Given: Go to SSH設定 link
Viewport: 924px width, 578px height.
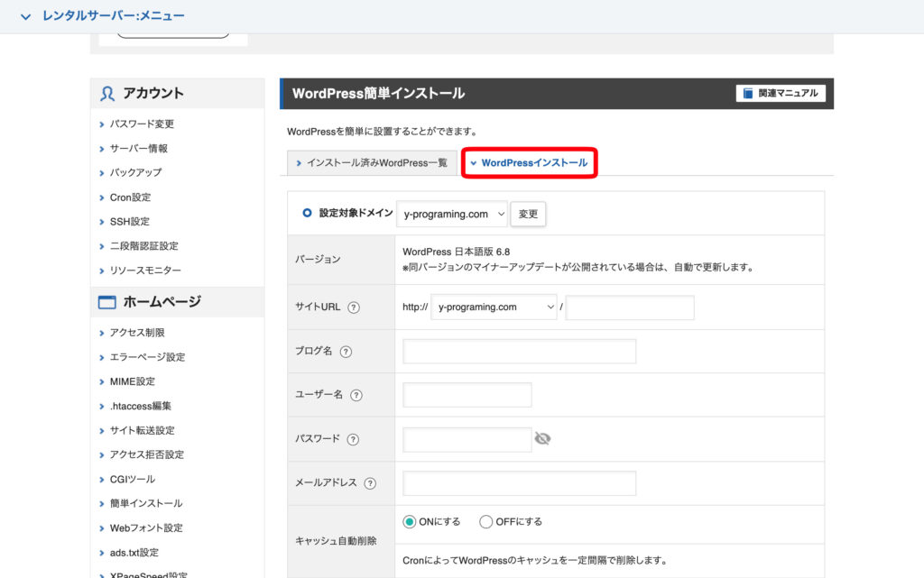Looking at the screenshot, I should (x=130, y=221).
